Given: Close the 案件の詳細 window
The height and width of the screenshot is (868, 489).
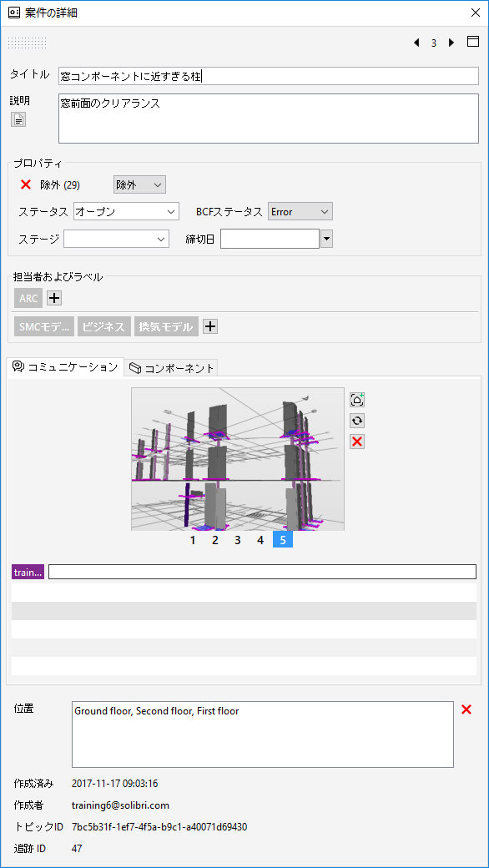Looking at the screenshot, I should 475,13.
